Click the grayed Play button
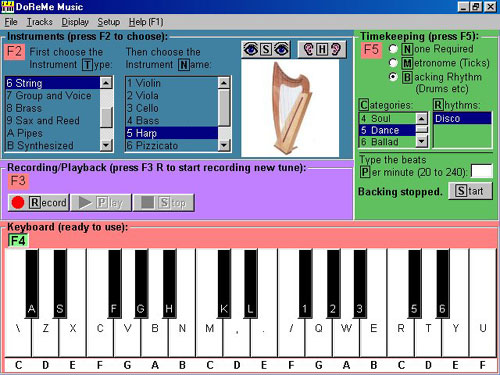Image resolution: width=500 pixels, height=375 pixels. pos(101,202)
